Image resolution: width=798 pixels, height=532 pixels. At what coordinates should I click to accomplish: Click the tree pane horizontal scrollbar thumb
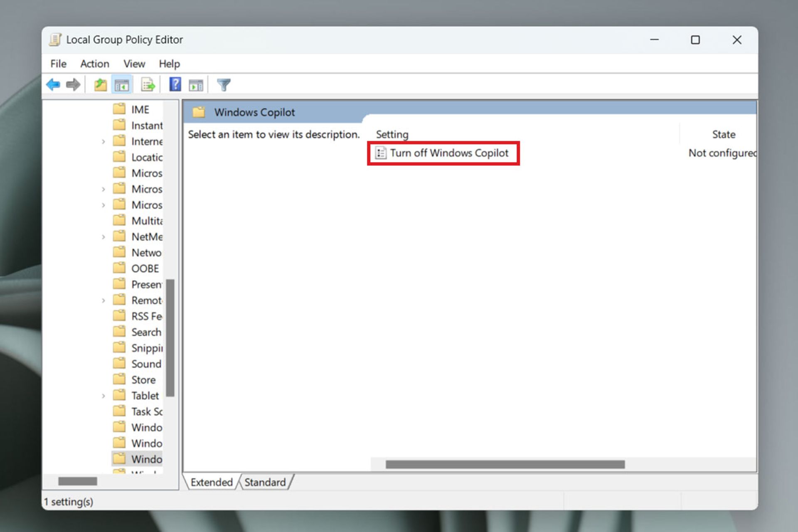tap(78, 481)
